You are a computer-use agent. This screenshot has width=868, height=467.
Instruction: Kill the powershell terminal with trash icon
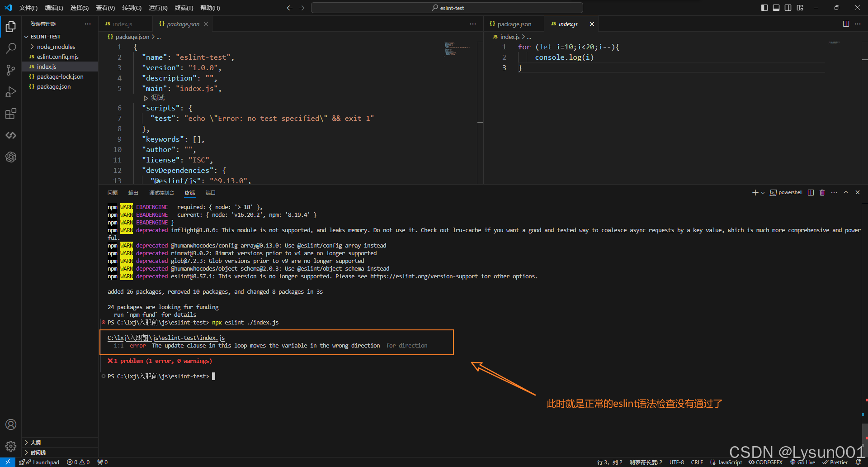click(x=822, y=192)
